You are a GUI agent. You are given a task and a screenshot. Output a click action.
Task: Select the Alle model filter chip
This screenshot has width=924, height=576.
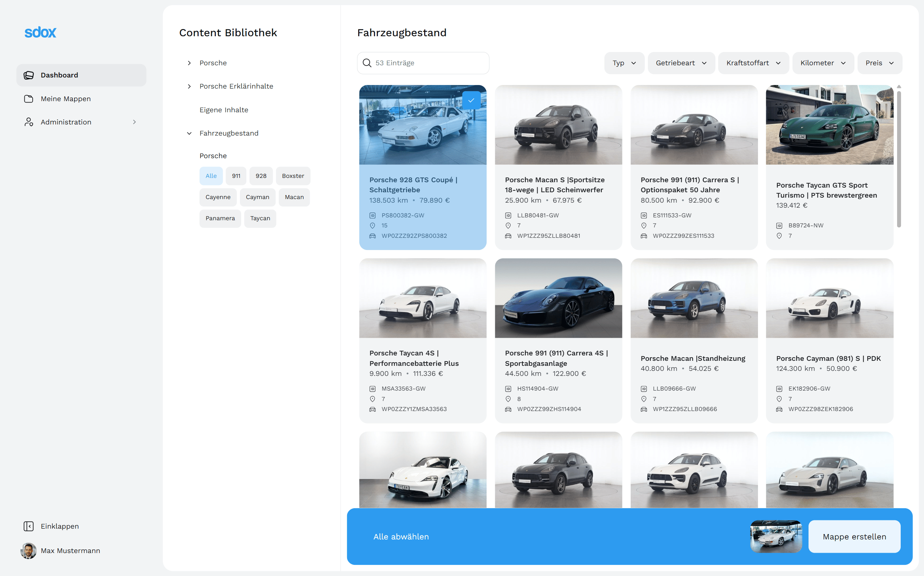211,176
